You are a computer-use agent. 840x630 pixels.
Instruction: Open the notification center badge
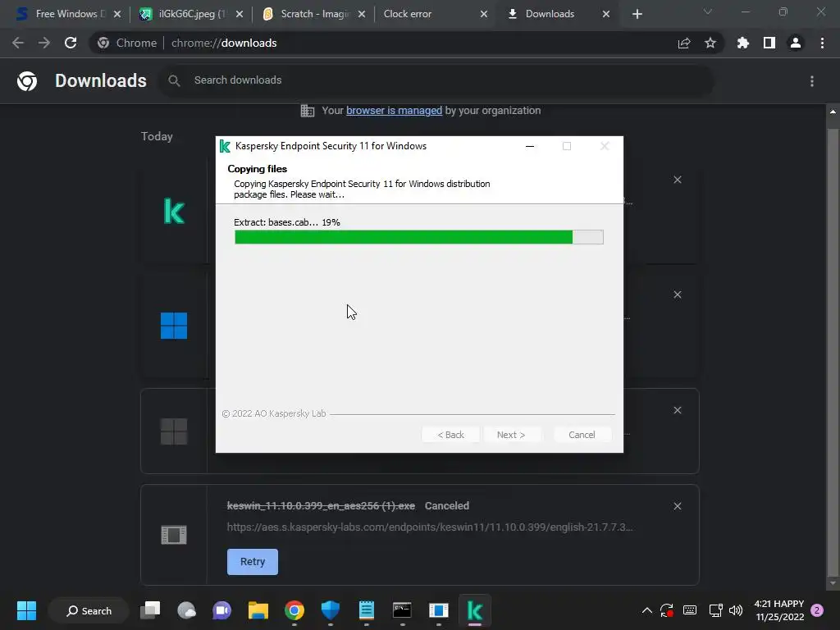tap(817, 610)
